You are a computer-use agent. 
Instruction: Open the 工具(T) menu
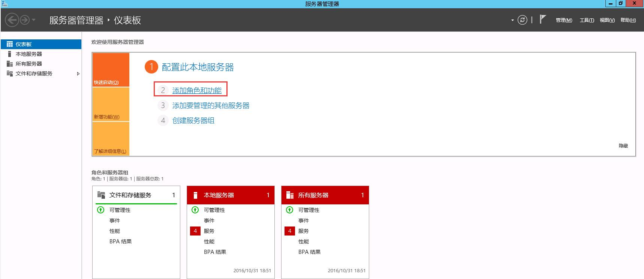[587, 20]
